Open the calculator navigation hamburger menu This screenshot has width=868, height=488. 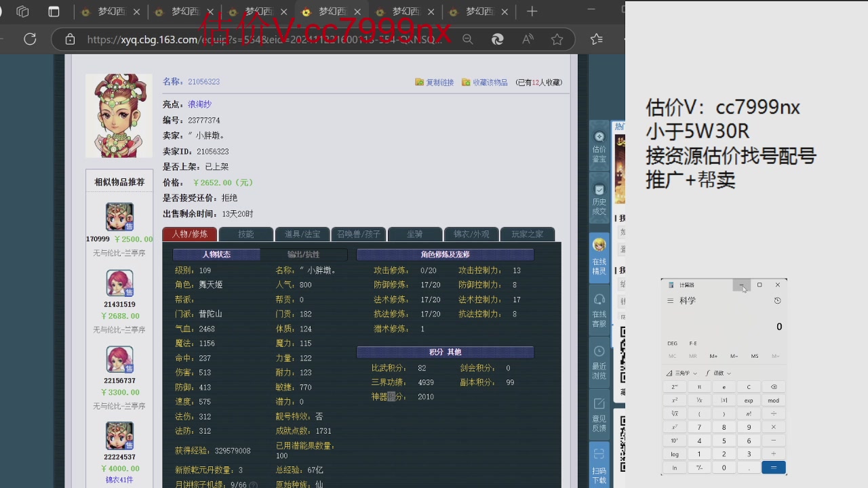[670, 300]
